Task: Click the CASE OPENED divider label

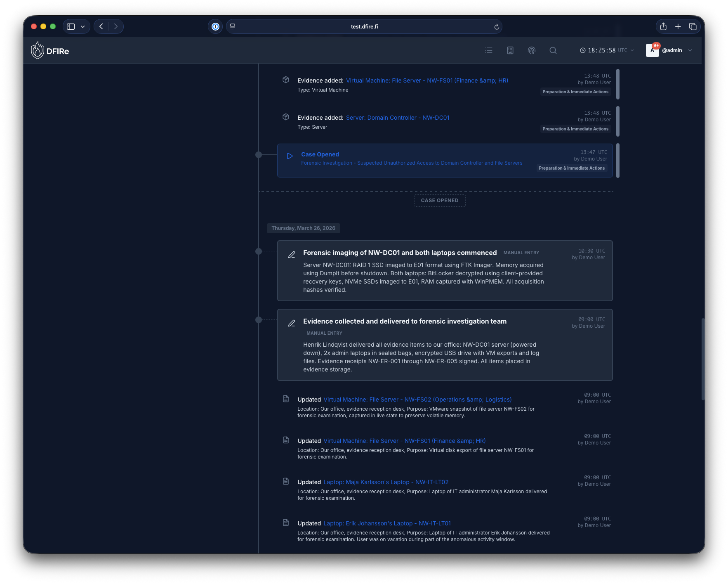Action: tap(440, 201)
